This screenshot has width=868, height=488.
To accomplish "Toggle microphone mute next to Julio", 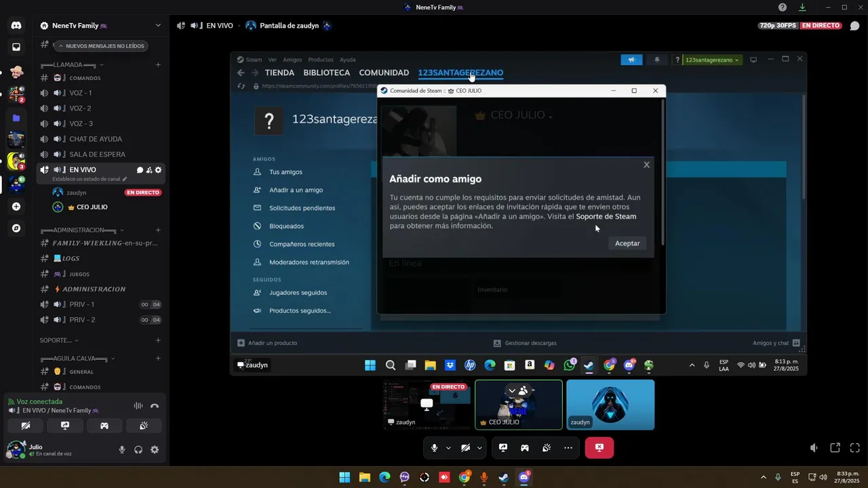I will point(122,449).
